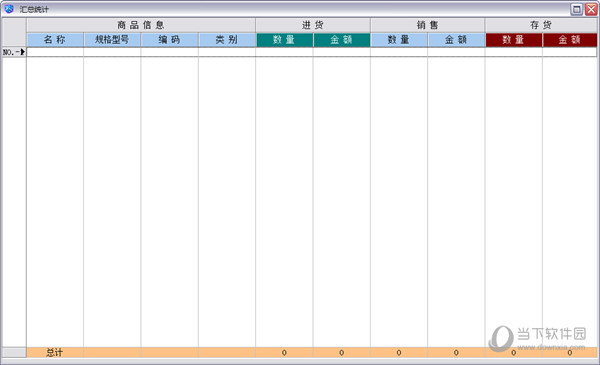Click the 进货 group header

click(313, 25)
